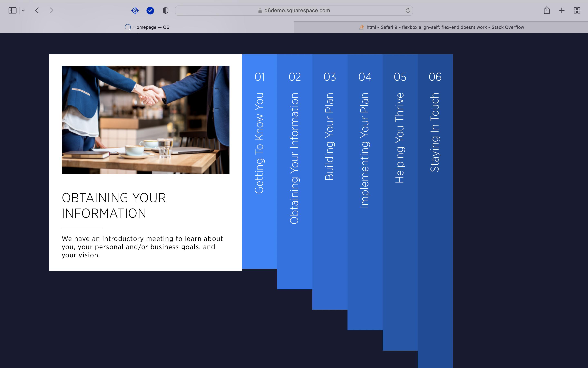
Task: Click the Stack Overflow tab favicon
Action: (362, 27)
